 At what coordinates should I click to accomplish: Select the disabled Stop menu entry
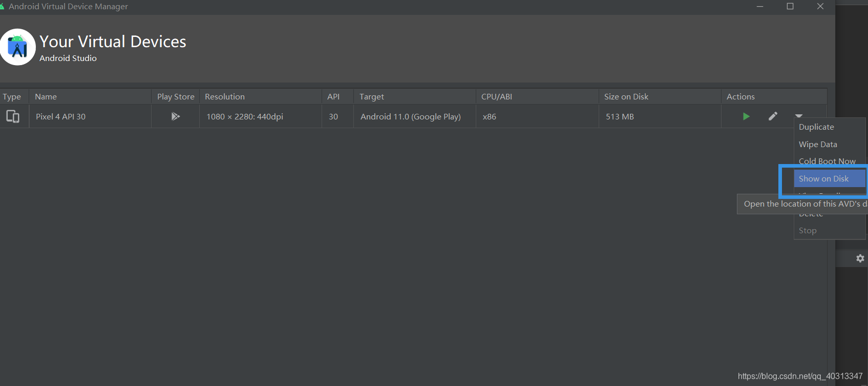(x=830, y=231)
